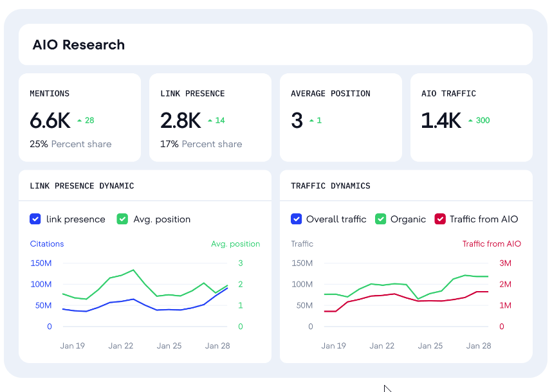Disable the Overall traffic checkbox

coord(296,219)
